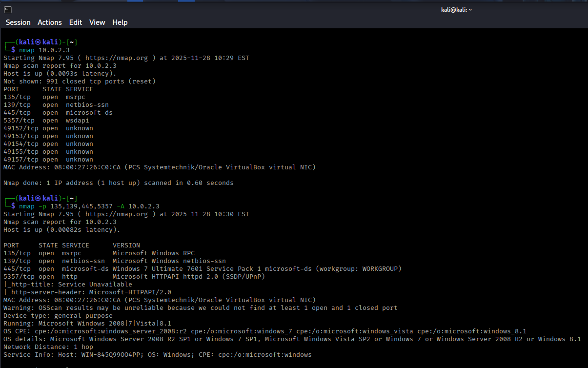Click "Not shown: 991 closed tcp ports (reset)"

80,82
